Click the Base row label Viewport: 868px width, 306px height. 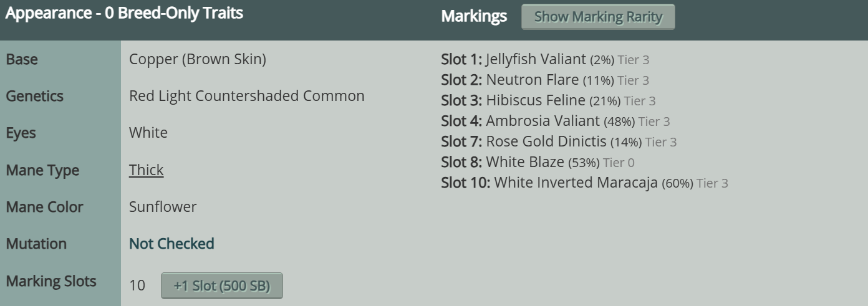22,60
